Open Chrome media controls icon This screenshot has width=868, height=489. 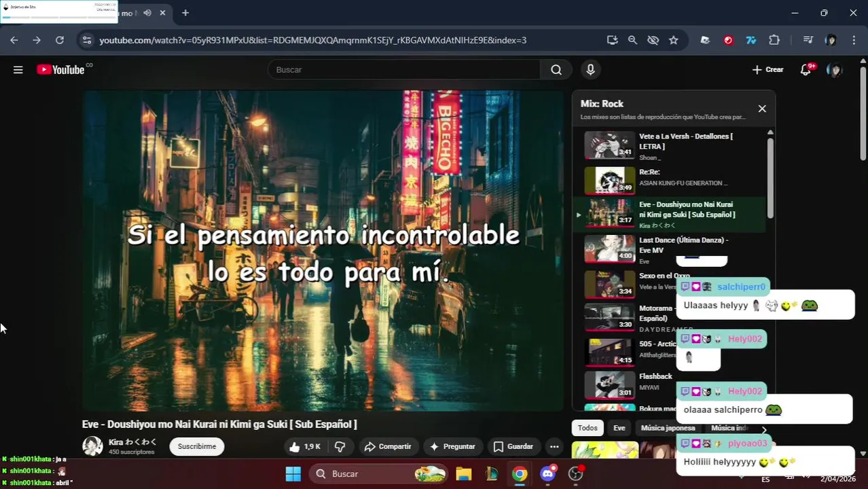[x=808, y=40]
